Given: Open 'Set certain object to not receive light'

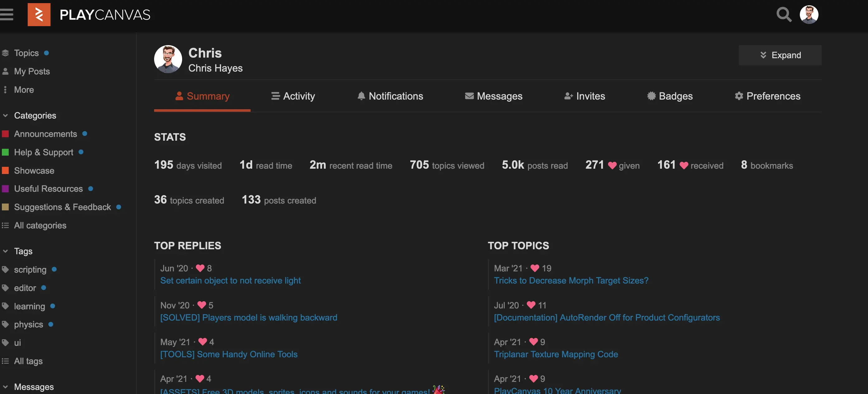Looking at the screenshot, I should (230, 280).
